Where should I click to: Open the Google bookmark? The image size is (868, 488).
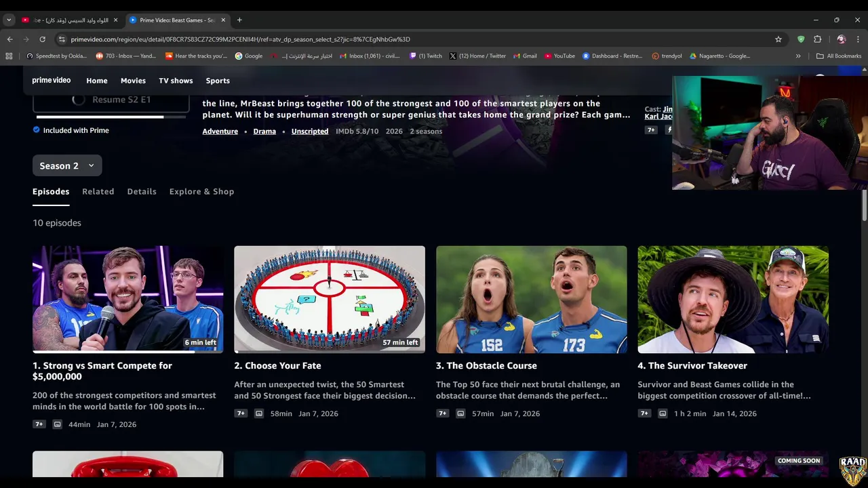pos(249,56)
